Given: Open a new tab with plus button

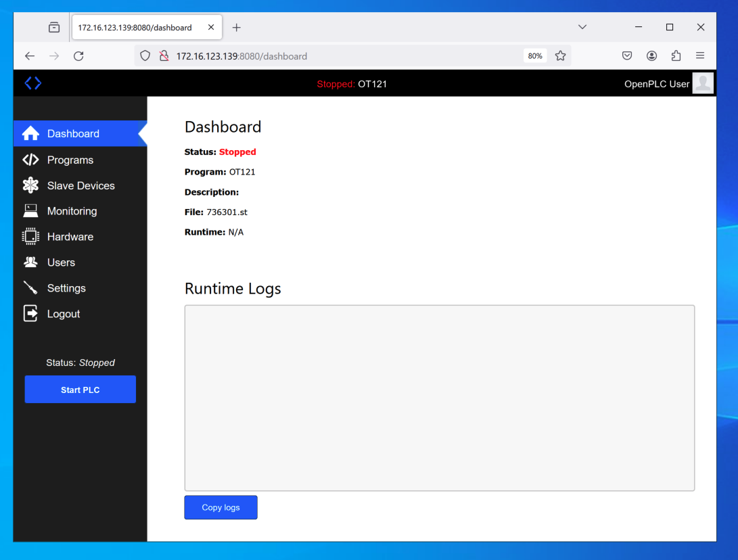Looking at the screenshot, I should (236, 27).
